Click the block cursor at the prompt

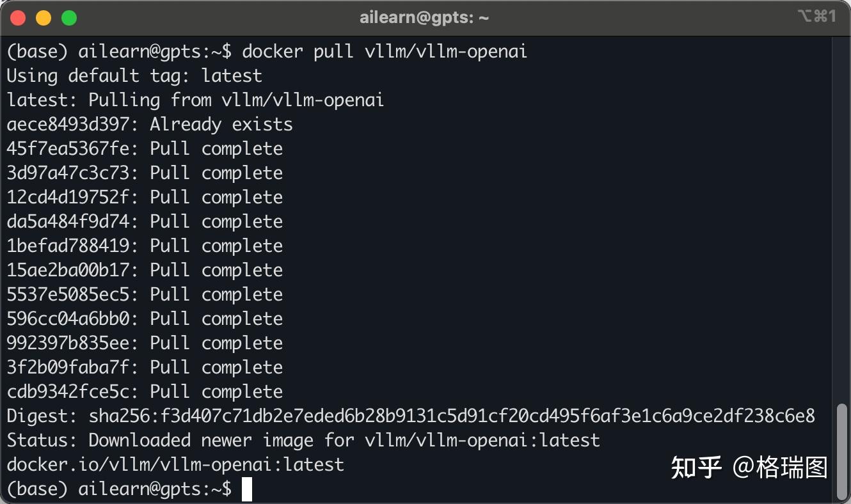246,489
